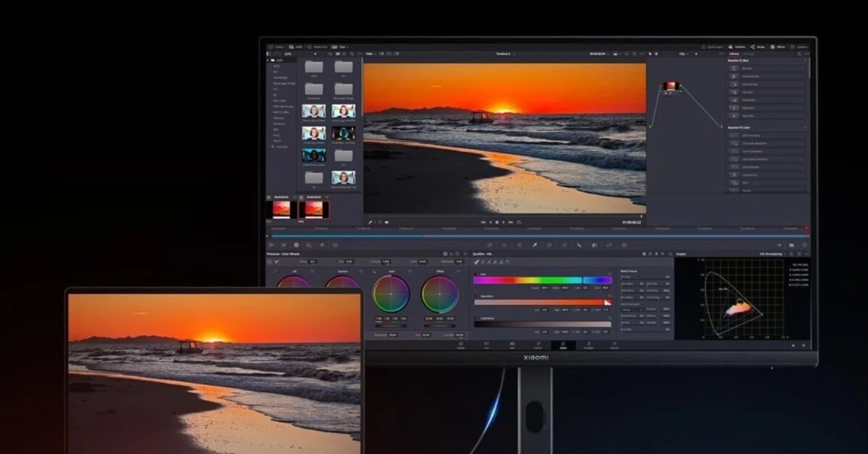Click the Hue range bar in Qualifier

(x=542, y=280)
